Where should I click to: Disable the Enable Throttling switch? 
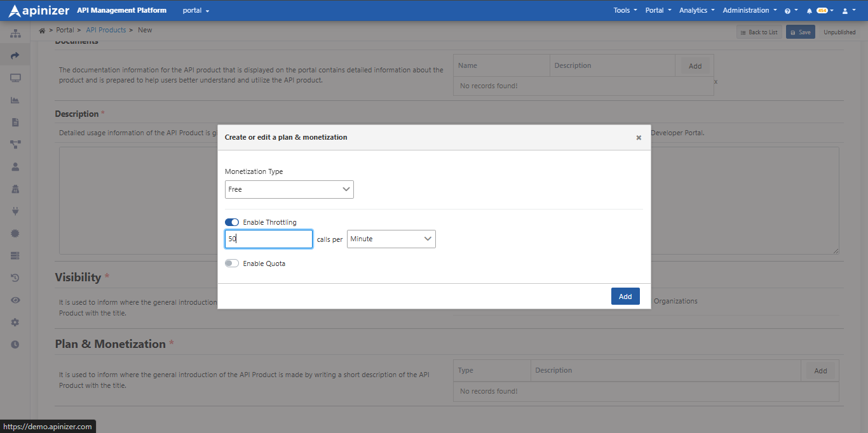[x=232, y=222]
